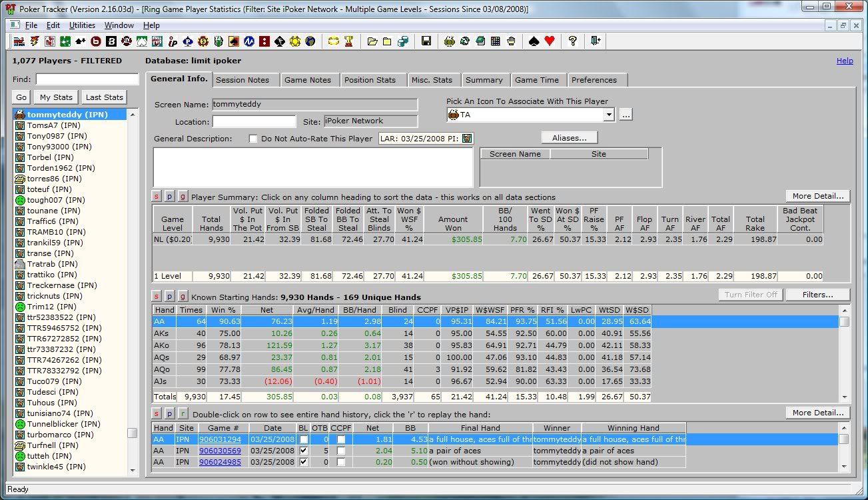This screenshot has height=500, width=868.
Task: Click the blue wave 'N' site icon
Action: pyautogui.click(x=250, y=41)
